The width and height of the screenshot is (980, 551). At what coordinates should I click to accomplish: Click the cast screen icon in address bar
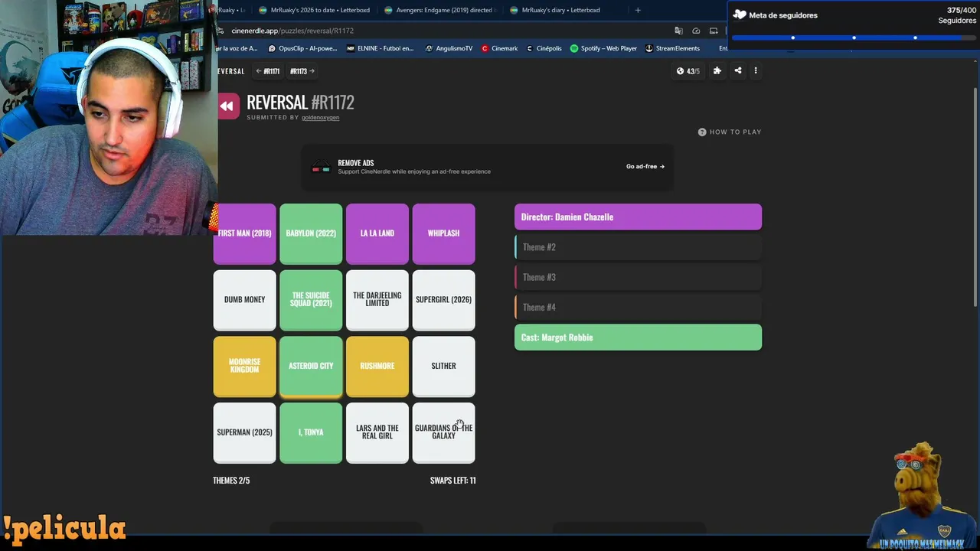[714, 31]
